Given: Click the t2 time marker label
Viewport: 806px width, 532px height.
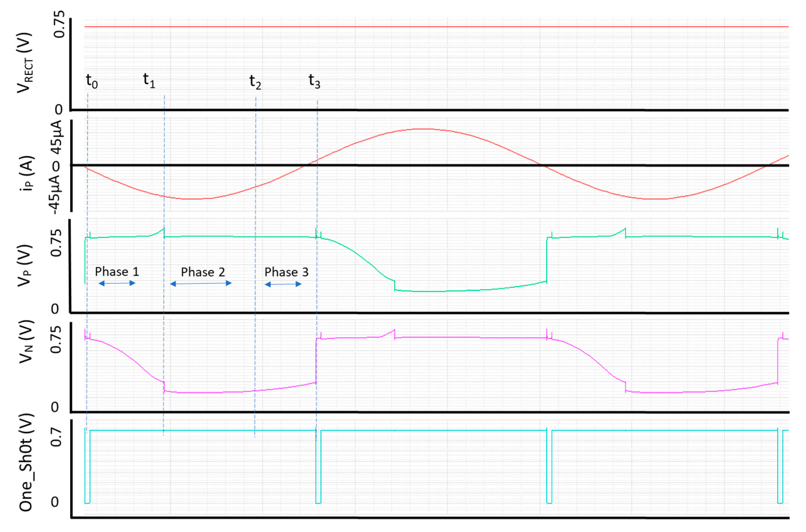Looking at the screenshot, I should pos(255,82).
